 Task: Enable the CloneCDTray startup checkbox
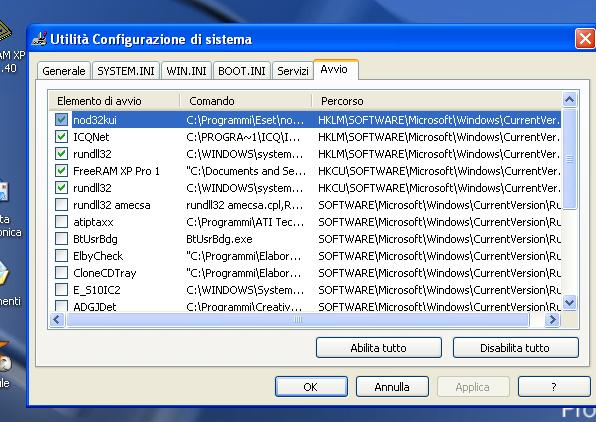click(61, 273)
